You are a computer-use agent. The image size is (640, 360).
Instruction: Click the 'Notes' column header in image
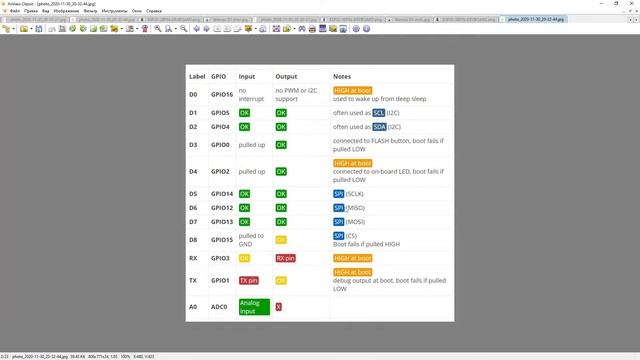tap(342, 76)
